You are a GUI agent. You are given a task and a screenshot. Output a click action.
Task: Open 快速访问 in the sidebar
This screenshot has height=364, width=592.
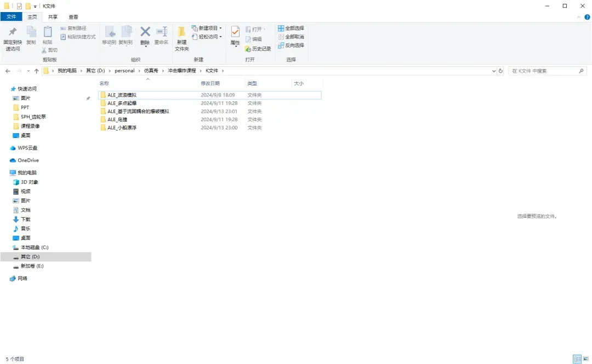(24, 89)
